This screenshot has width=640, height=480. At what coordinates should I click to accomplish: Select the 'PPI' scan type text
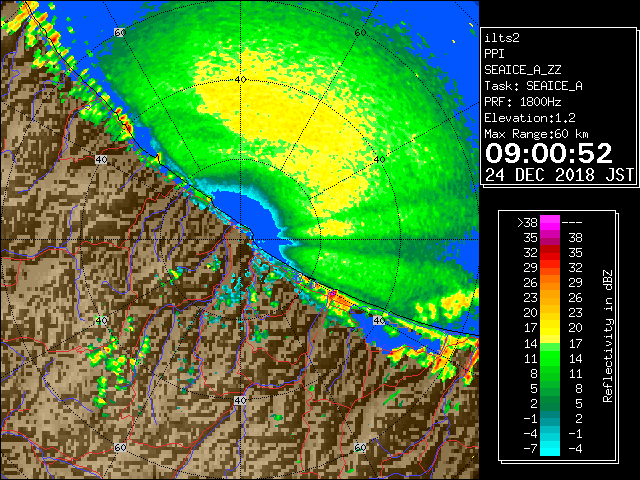click(x=494, y=54)
